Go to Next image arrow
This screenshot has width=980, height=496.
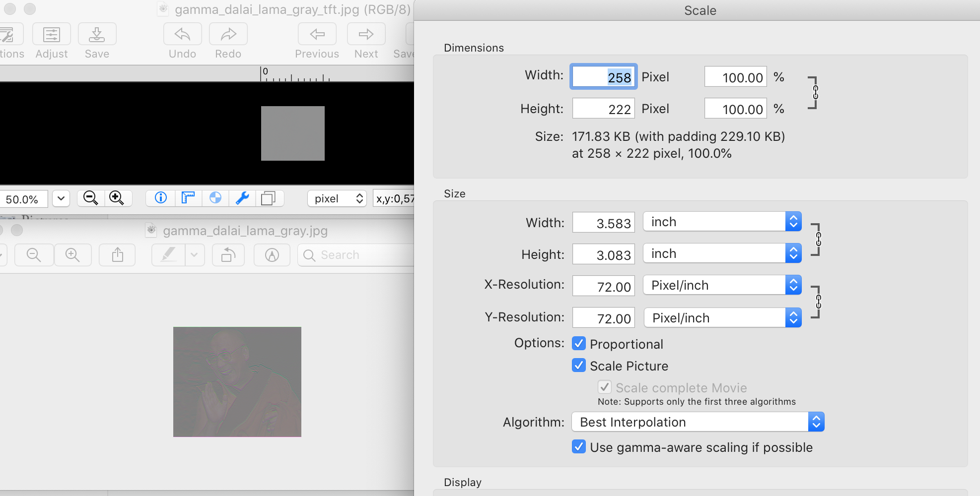366,34
